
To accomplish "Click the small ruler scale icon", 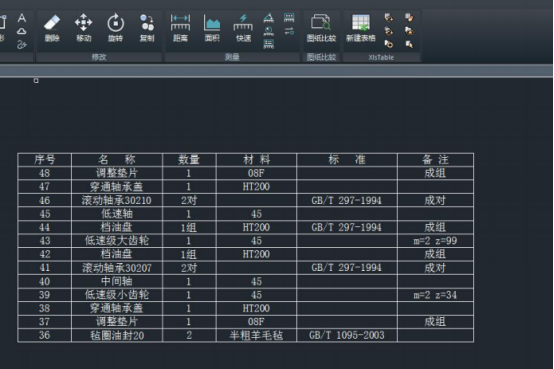I will click(289, 18).
